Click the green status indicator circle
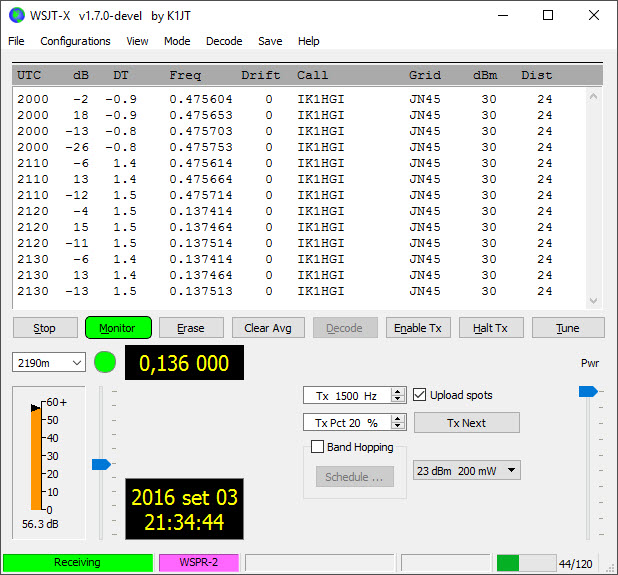 [x=106, y=363]
